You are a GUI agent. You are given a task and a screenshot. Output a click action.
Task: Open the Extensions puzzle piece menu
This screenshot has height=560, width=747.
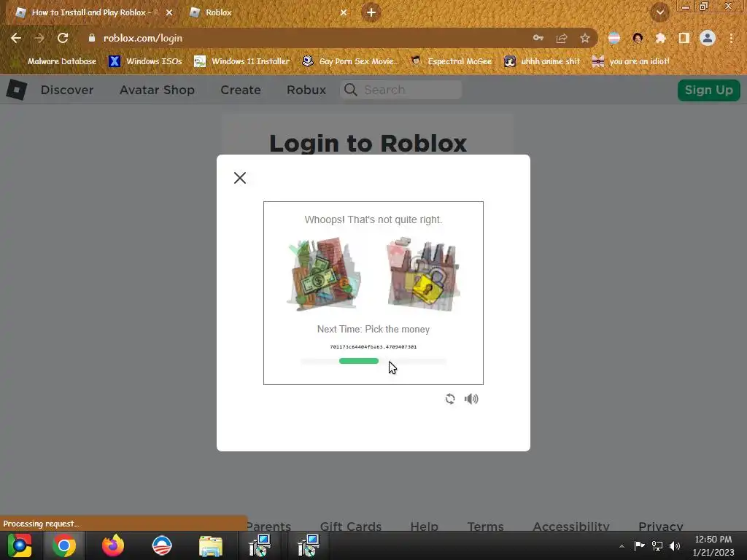coord(661,38)
